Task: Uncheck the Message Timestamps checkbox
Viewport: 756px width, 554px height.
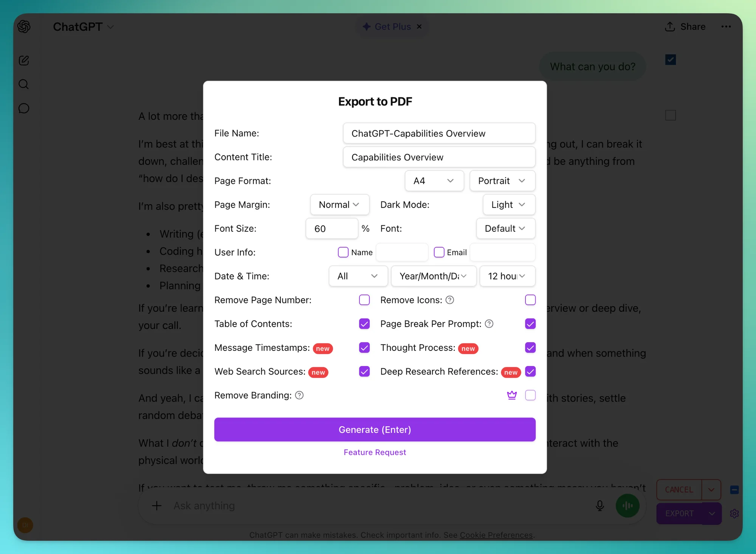Action: pos(364,348)
